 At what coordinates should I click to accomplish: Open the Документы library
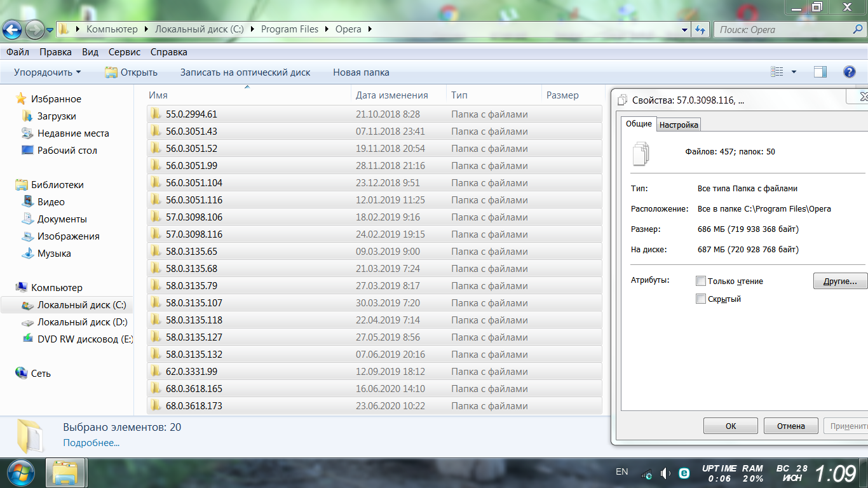click(x=62, y=219)
